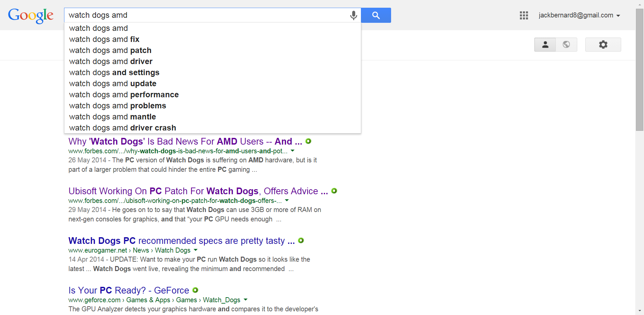The image size is (644, 315).
Task: Start voice search with the microphone icon
Action: 354,15
